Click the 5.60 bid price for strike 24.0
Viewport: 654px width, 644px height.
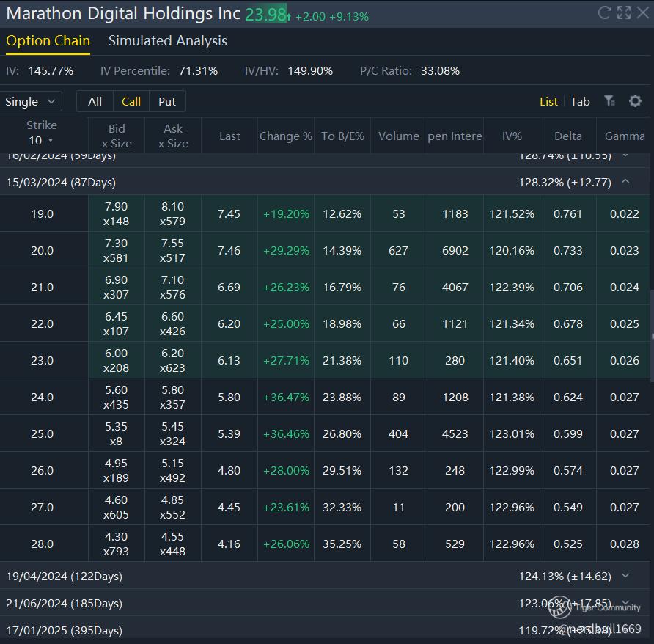116,390
